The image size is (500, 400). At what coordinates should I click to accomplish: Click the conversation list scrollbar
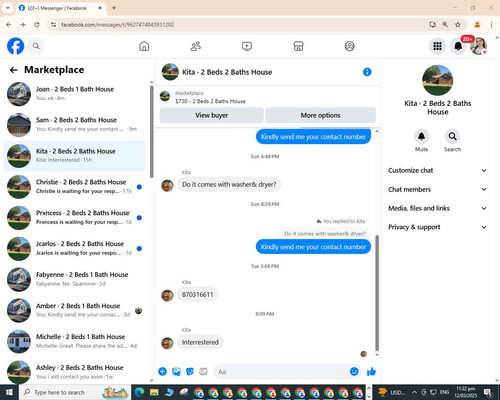tap(152, 132)
